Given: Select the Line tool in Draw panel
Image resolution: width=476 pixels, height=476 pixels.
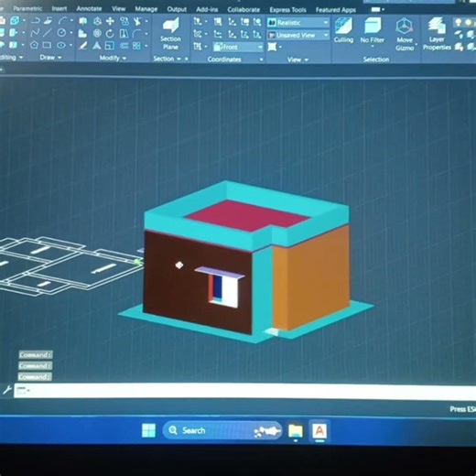Looking at the screenshot, I should pyautogui.click(x=47, y=33).
